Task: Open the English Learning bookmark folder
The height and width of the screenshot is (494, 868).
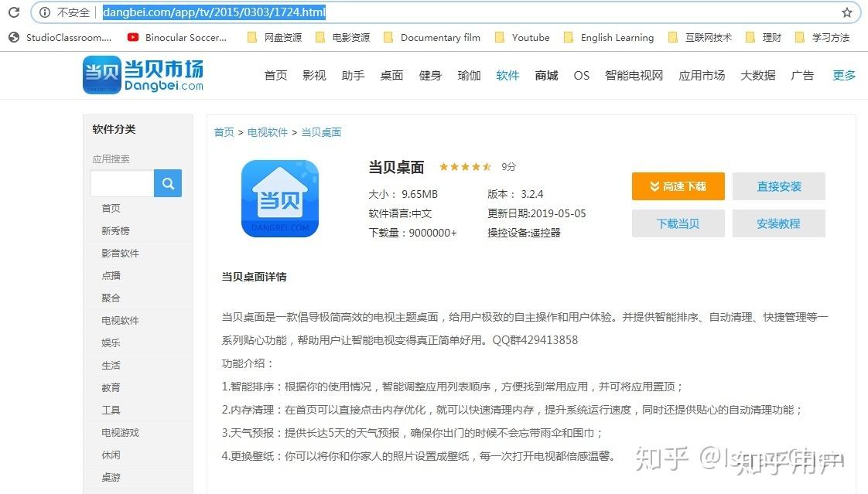Action: point(609,38)
